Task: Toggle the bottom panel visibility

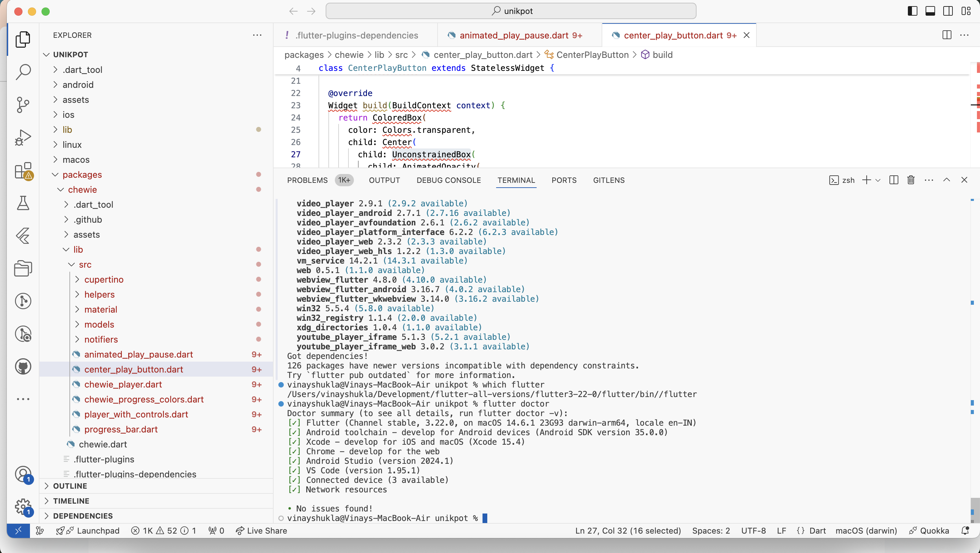Action: (930, 11)
